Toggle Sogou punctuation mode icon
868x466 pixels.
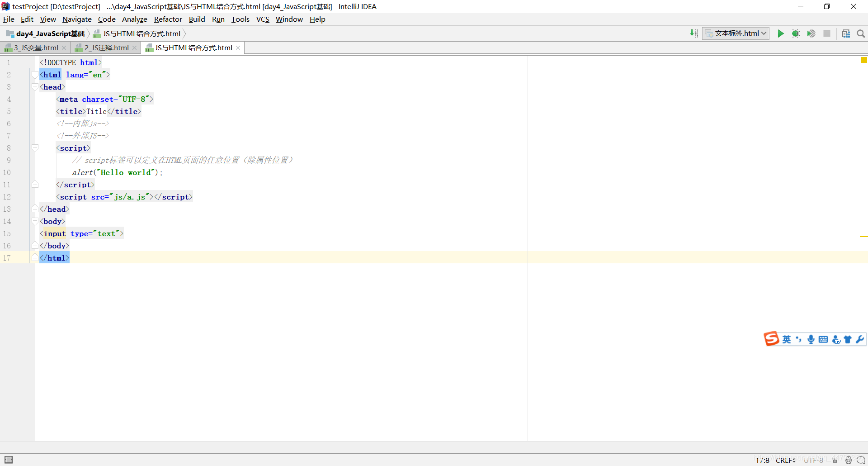[799, 339]
